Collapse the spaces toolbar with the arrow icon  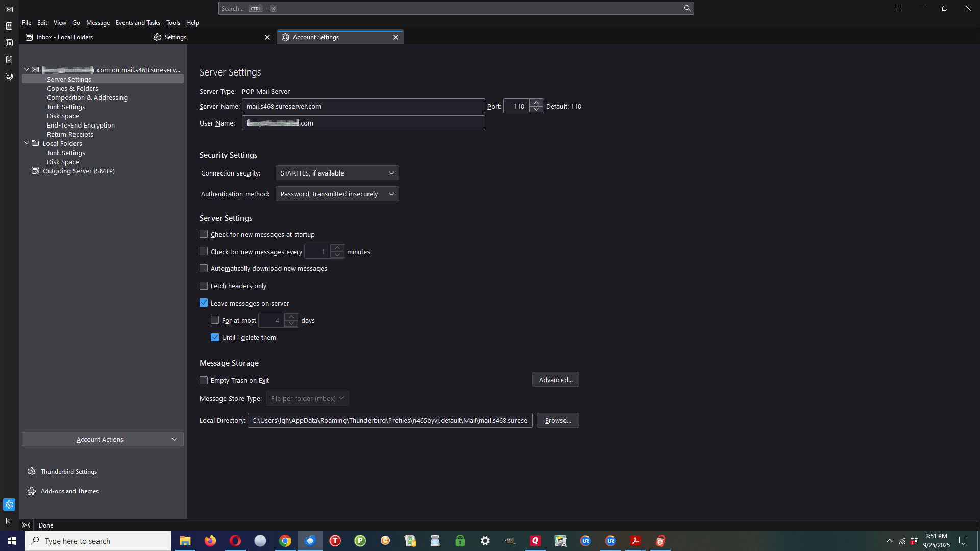point(9,521)
